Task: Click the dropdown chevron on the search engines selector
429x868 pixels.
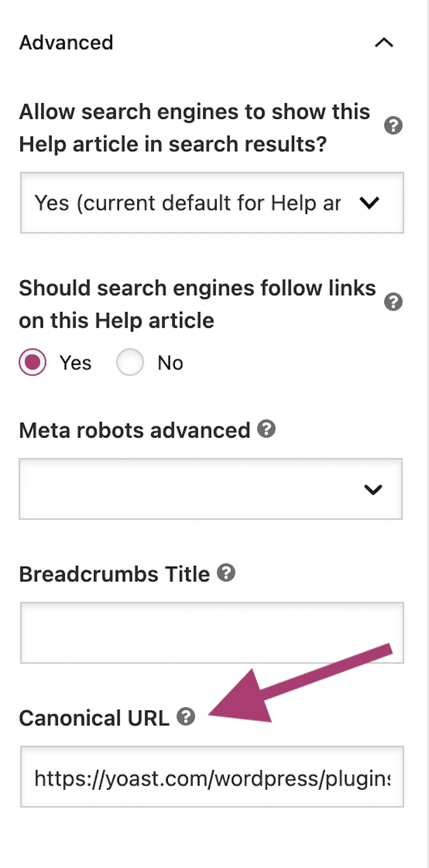Action: tap(370, 203)
